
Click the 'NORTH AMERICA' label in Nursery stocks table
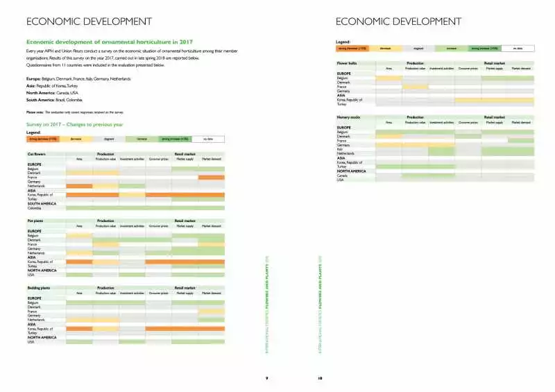click(351, 171)
